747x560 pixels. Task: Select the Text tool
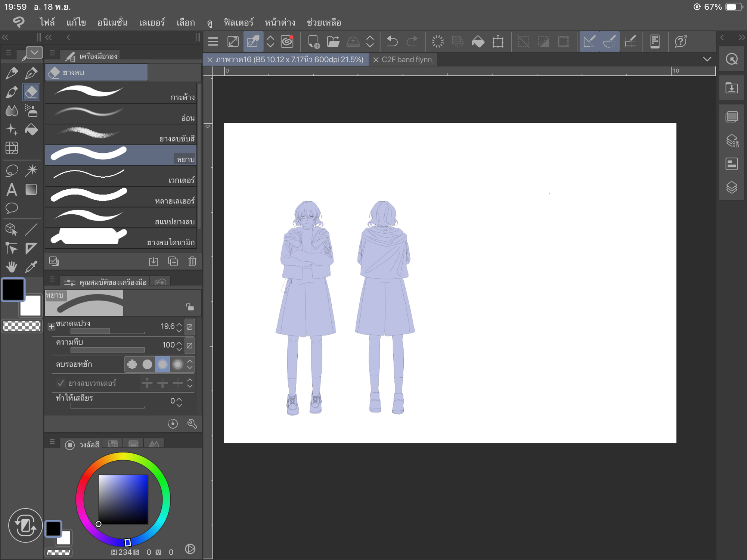point(12,190)
